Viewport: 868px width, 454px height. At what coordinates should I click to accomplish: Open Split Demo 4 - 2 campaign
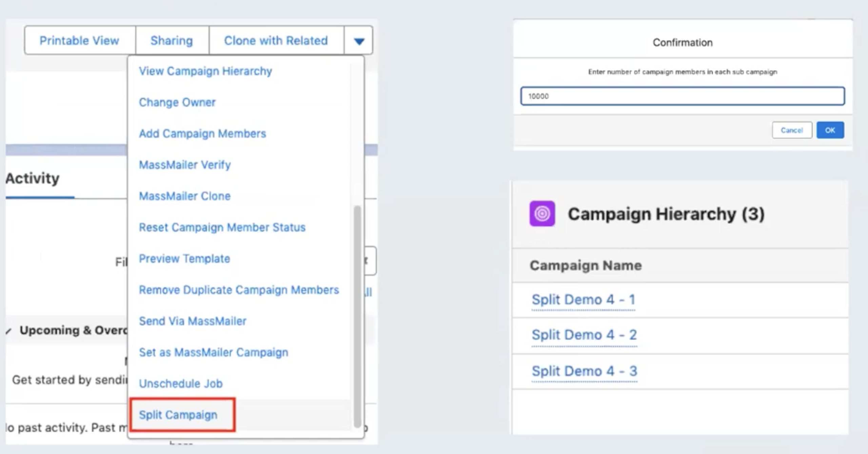point(584,335)
